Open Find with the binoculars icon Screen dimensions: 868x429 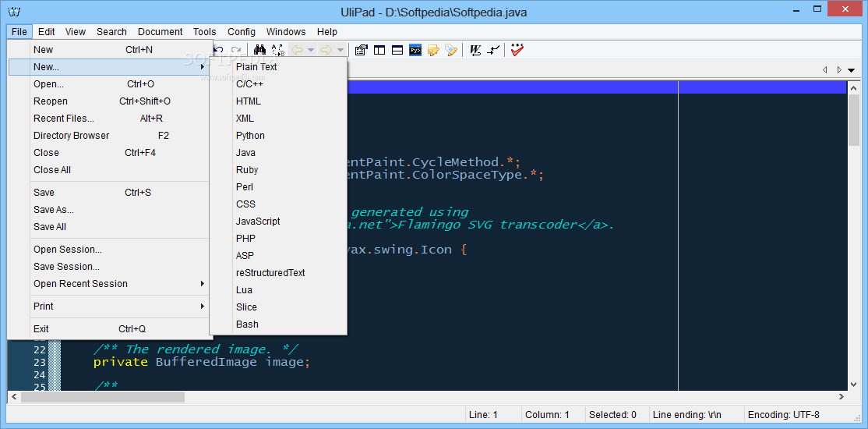pyautogui.click(x=259, y=50)
